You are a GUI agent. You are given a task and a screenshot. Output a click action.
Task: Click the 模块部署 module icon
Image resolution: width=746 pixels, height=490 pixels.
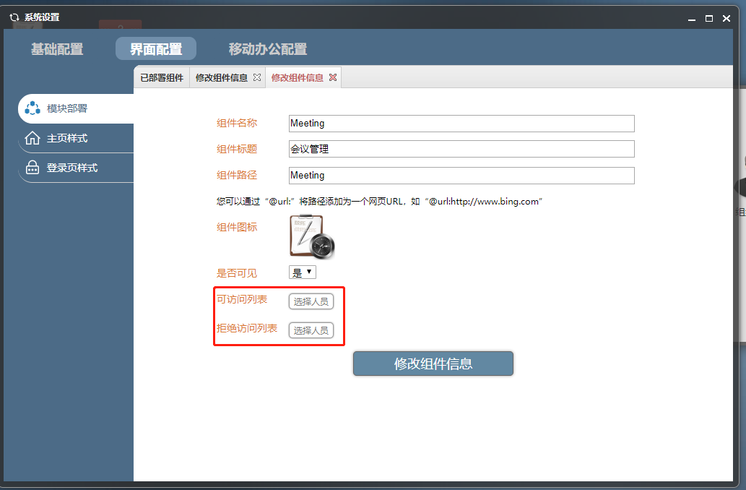tap(32, 108)
